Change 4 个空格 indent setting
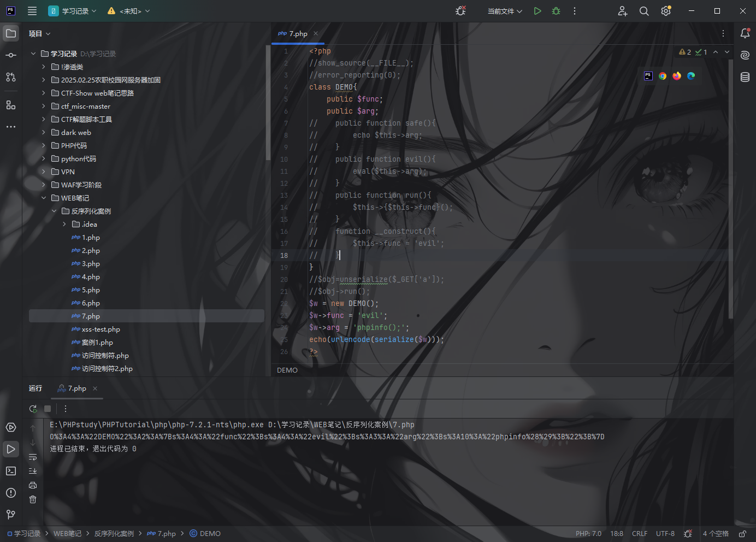Viewport: 756px width, 542px height. click(x=716, y=534)
